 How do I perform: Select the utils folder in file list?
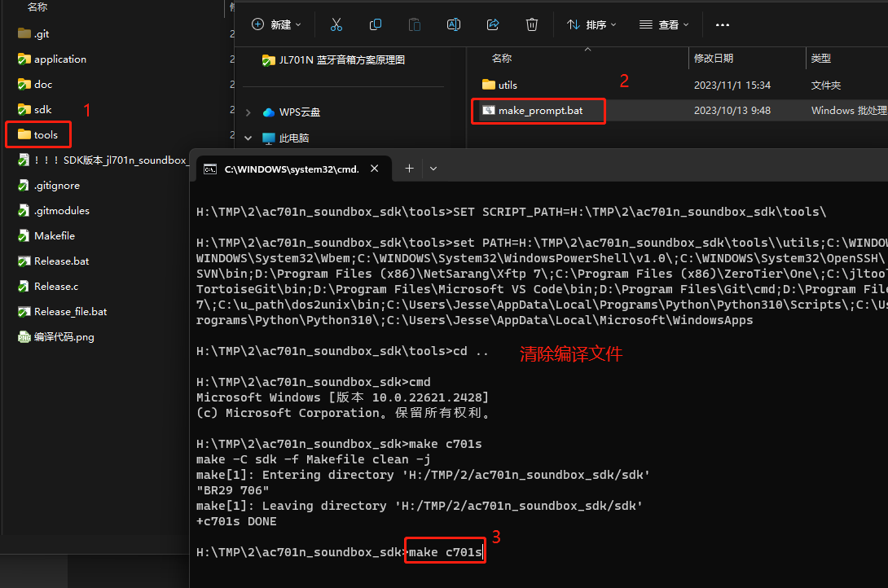click(499, 85)
